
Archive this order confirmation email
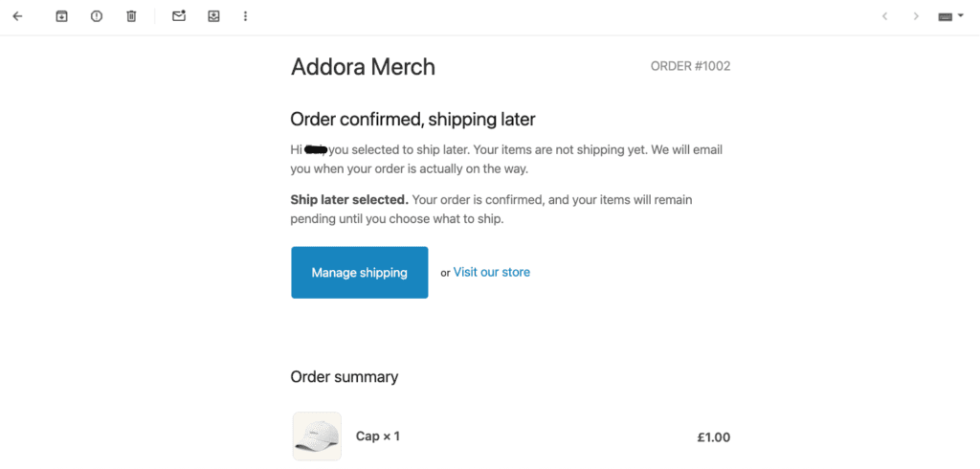click(x=61, y=16)
